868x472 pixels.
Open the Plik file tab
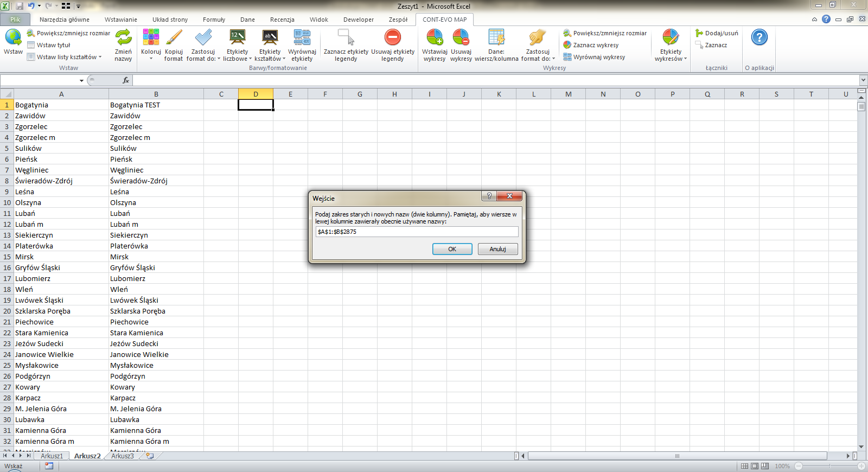coord(15,20)
